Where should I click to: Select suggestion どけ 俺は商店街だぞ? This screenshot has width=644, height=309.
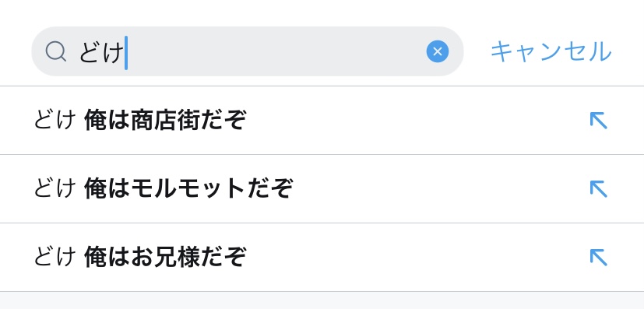322,121
